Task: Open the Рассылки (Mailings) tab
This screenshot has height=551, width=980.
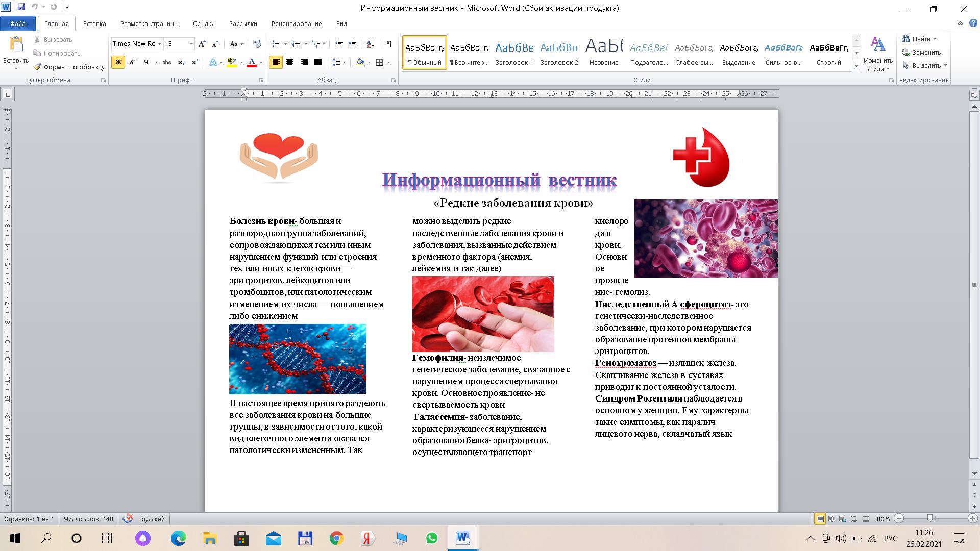Action: [243, 23]
